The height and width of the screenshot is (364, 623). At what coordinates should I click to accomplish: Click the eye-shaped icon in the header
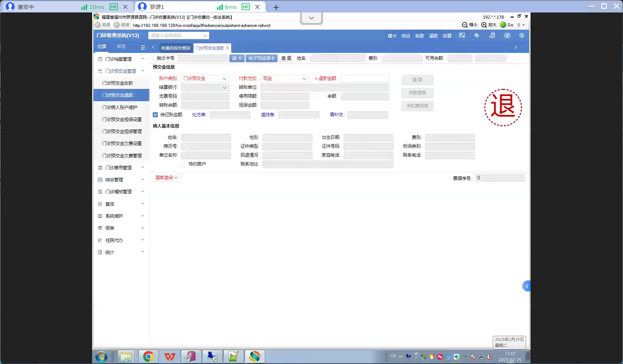(507, 35)
